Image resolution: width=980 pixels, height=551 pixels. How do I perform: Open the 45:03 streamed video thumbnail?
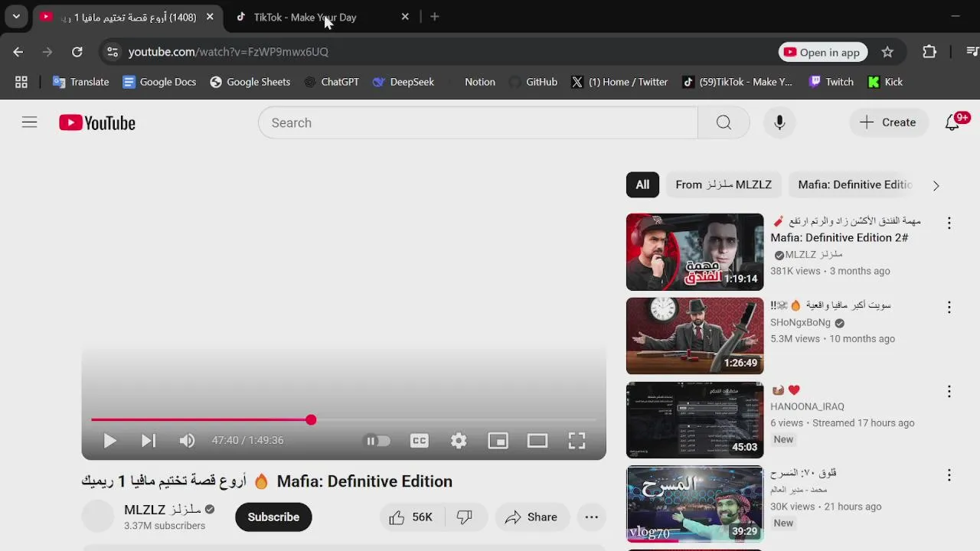(x=694, y=420)
